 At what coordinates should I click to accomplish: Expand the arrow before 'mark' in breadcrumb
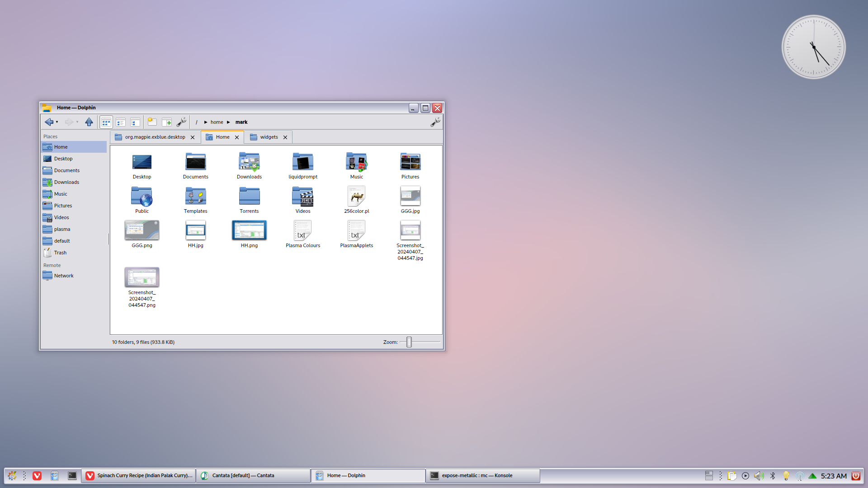[x=229, y=122]
